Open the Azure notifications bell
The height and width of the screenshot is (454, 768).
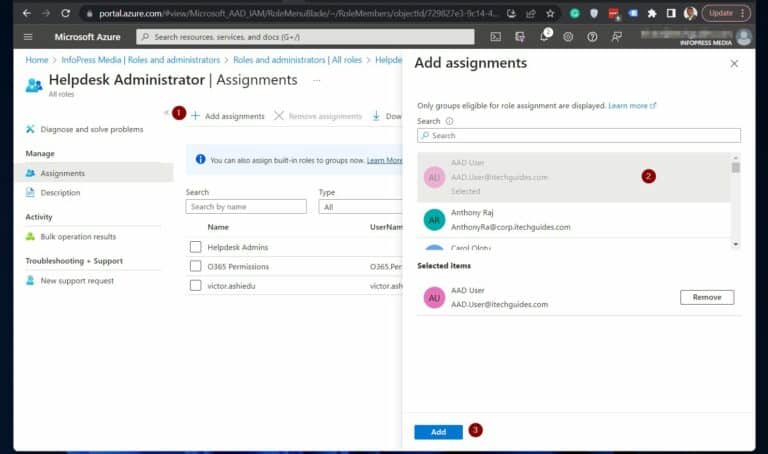(x=544, y=37)
